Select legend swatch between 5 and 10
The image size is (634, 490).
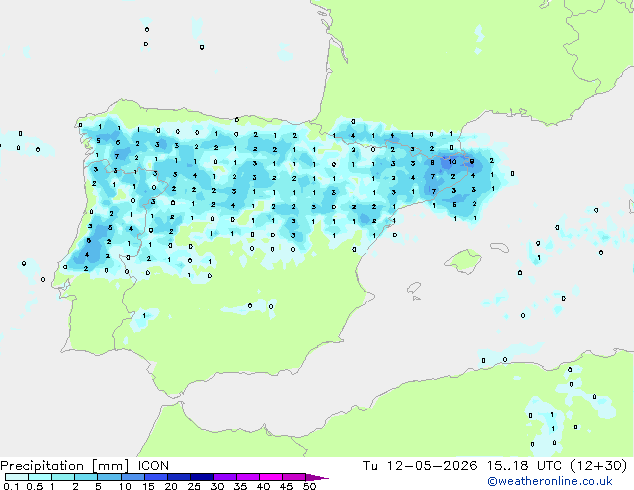(109, 477)
